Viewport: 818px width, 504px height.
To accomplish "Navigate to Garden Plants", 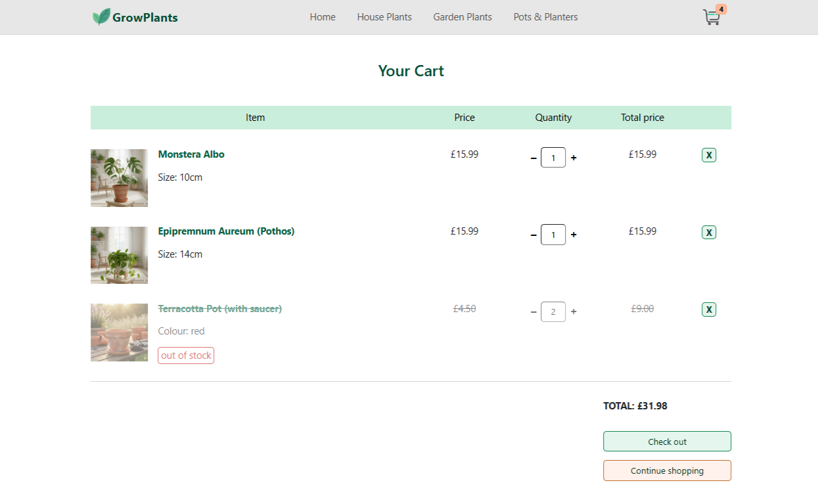I will 463,17.
